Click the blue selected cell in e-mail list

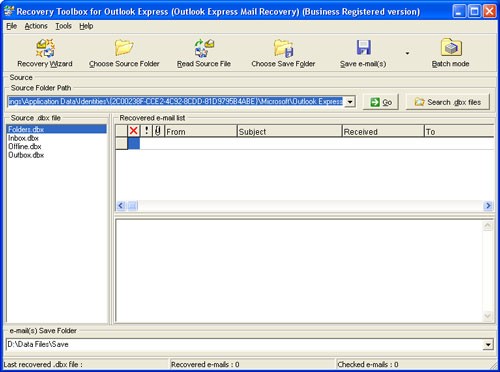coord(134,144)
